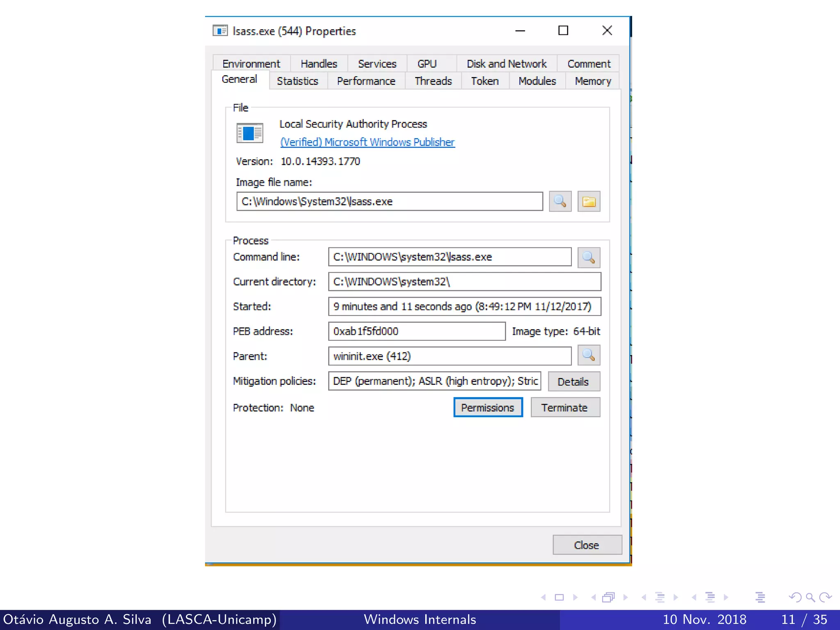The height and width of the screenshot is (630, 840).
Task: Open the Threads tab
Action: click(x=433, y=81)
